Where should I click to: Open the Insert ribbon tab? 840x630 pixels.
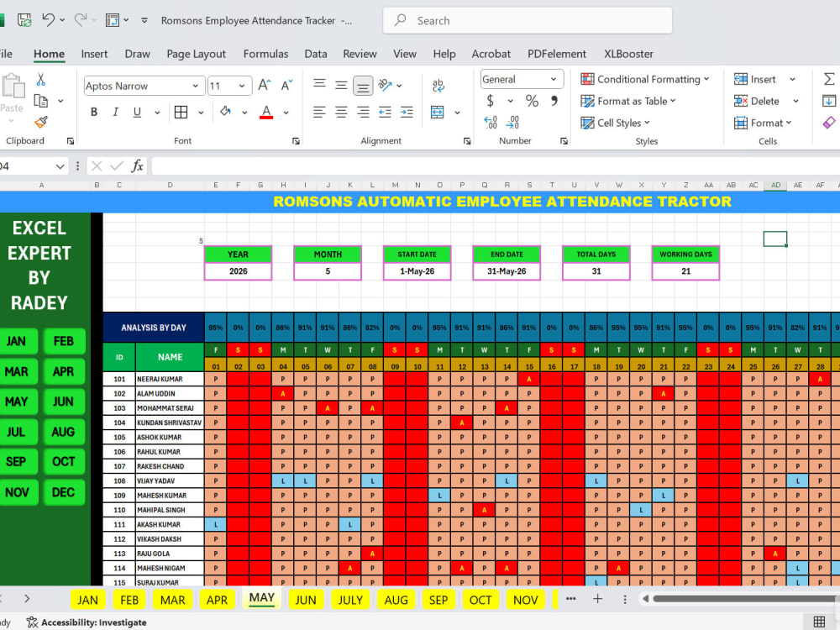pos(94,54)
